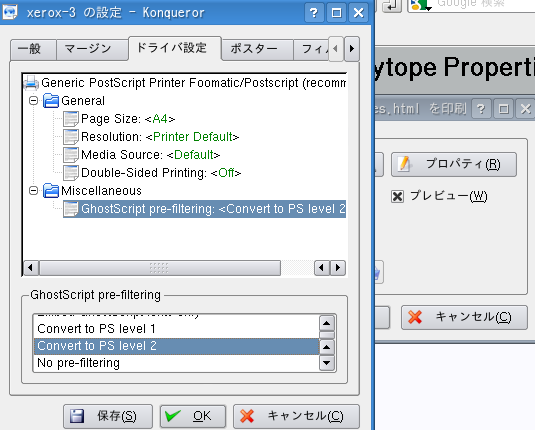Click the printer icon beside Generic PostScript Printer
The image size is (535, 430).
tap(31, 83)
